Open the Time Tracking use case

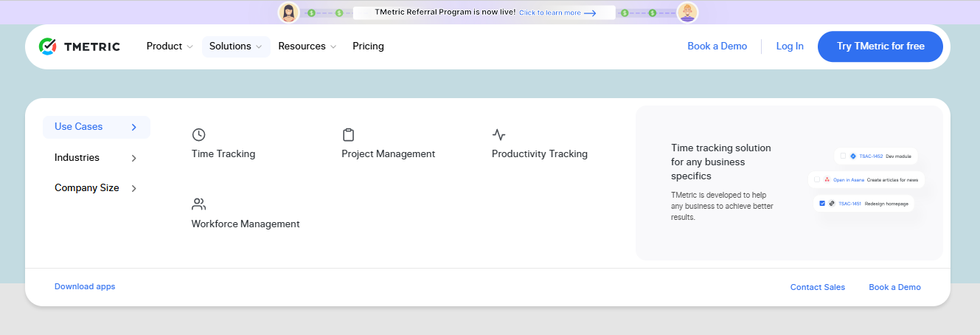pos(223,154)
